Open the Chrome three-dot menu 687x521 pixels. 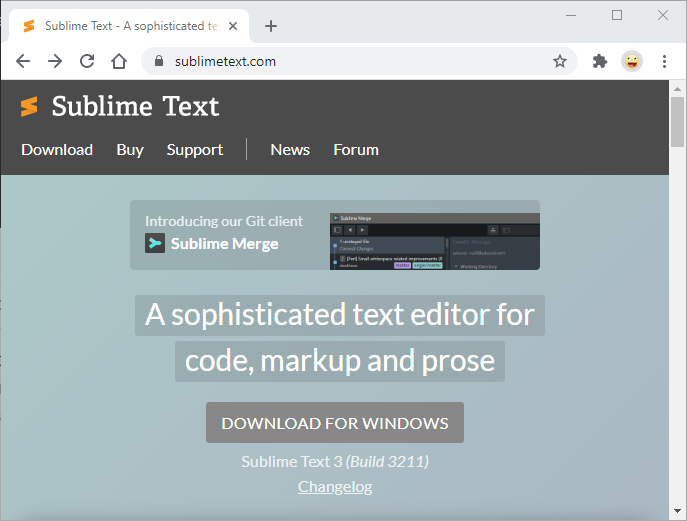coord(664,61)
